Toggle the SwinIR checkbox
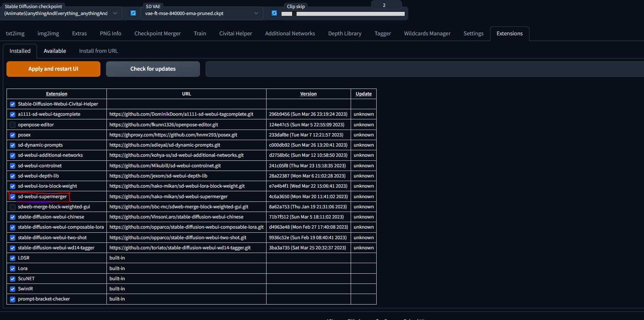644x320 pixels. pyautogui.click(x=13, y=289)
